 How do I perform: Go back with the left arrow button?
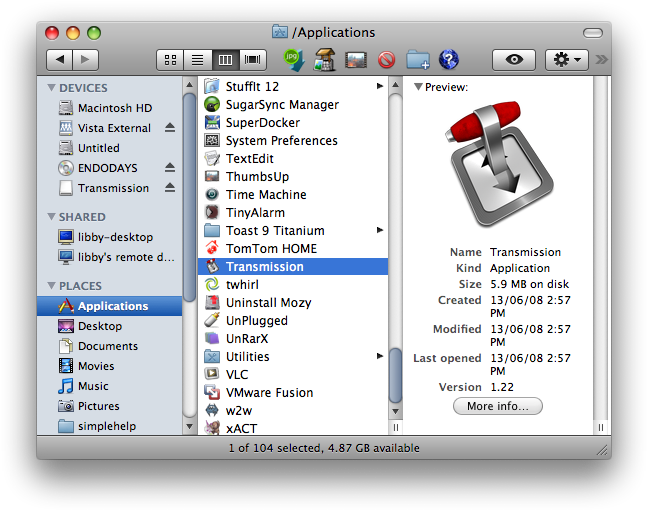click(60, 60)
